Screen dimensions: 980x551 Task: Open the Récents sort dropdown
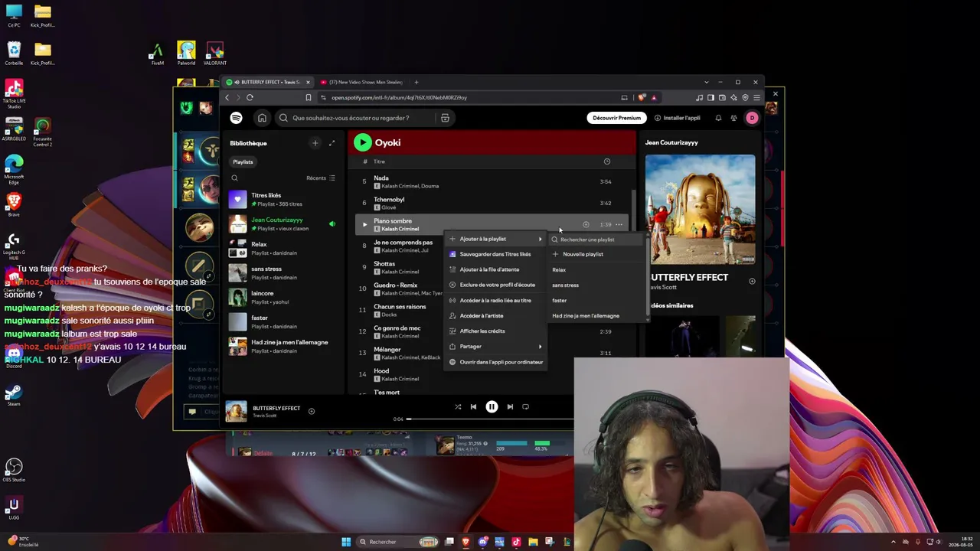(x=321, y=178)
